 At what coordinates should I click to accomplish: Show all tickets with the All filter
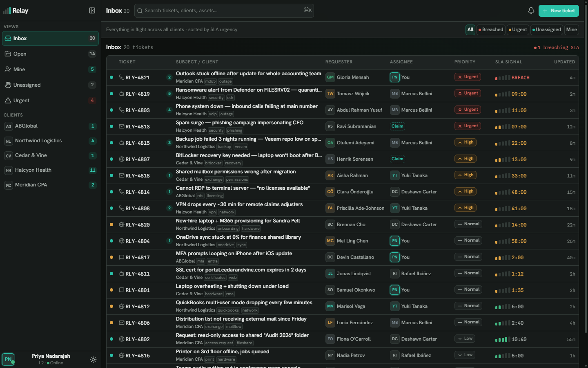click(x=470, y=29)
